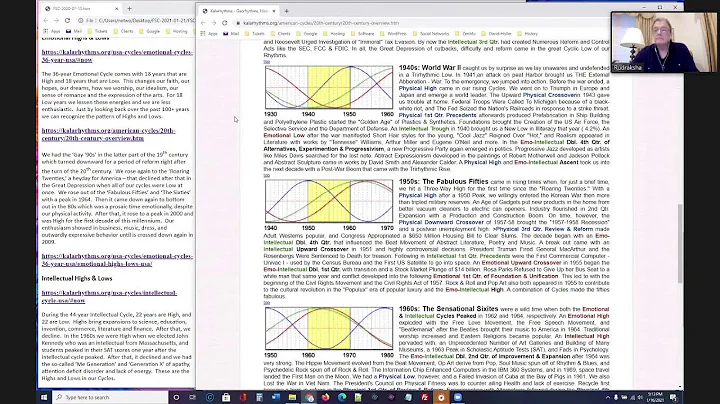720x404 pixels.
Task: Click the file path address bar in left browser
Action: pyautogui.click(x=135, y=21)
